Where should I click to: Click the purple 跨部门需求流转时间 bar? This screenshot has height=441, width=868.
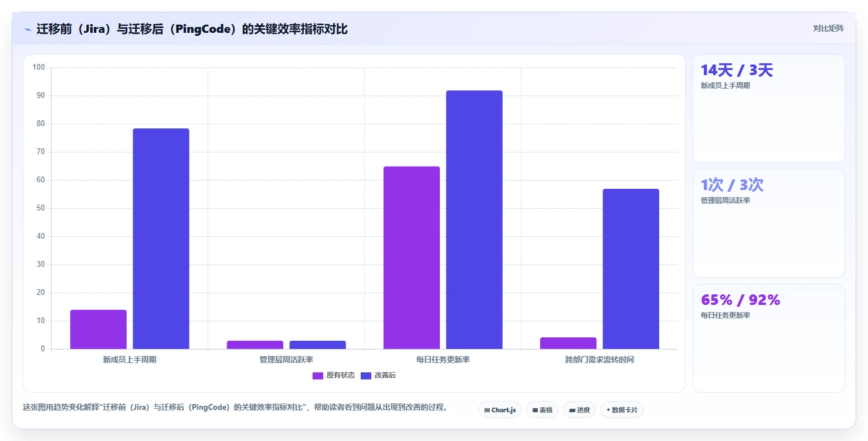tap(568, 343)
